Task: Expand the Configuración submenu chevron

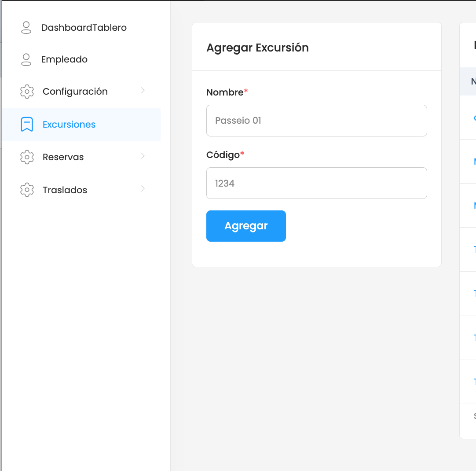Action: (143, 91)
